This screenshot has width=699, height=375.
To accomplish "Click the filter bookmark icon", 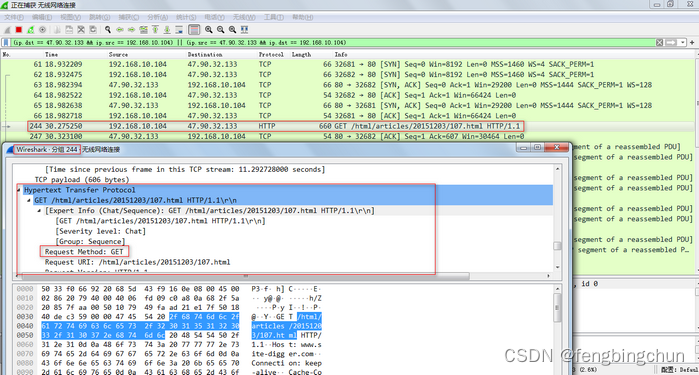I will pyautogui.click(x=6, y=43).
